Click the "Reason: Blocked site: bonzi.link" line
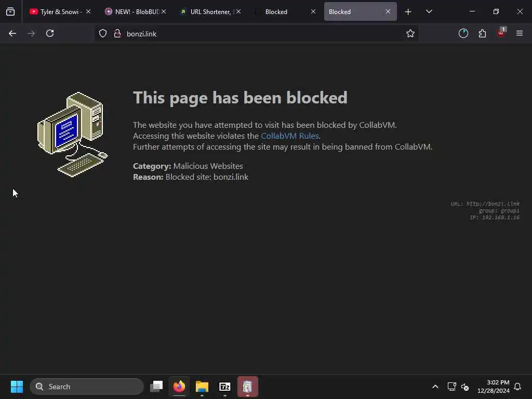This screenshot has height=399, width=532. coord(191,177)
